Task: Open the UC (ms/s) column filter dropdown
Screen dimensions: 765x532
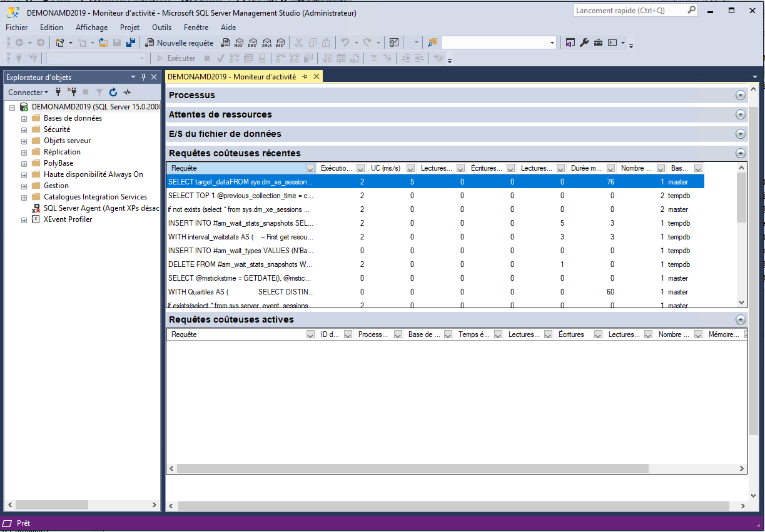Action: 411,168
